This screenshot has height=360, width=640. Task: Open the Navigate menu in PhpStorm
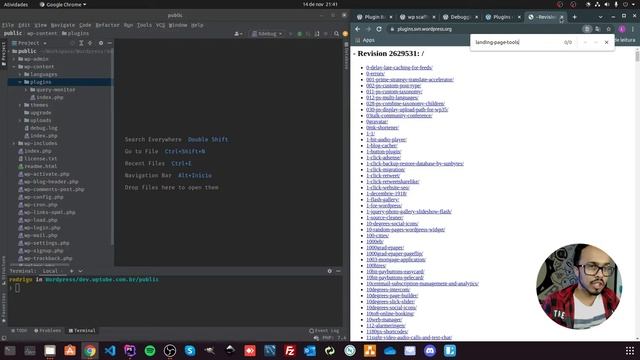63,25
